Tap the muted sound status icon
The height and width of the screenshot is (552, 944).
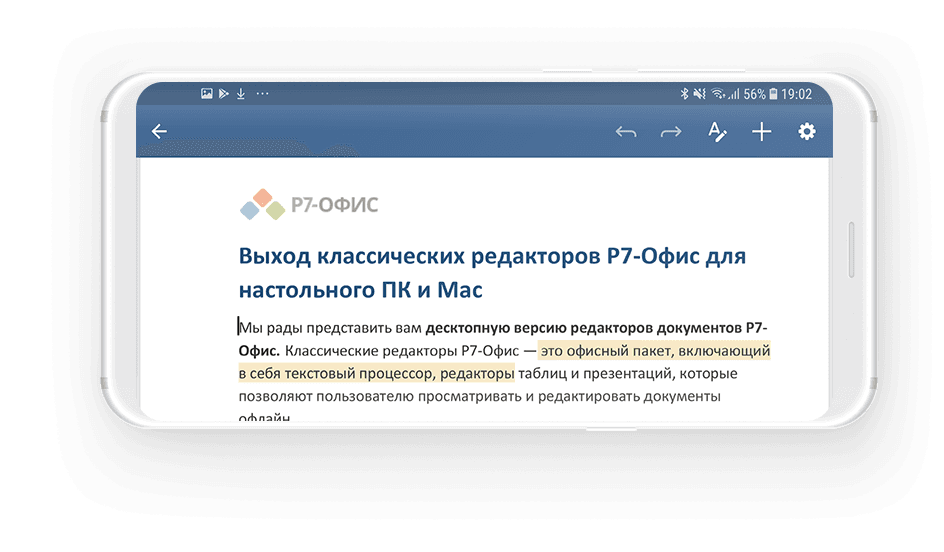coord(699,94)
